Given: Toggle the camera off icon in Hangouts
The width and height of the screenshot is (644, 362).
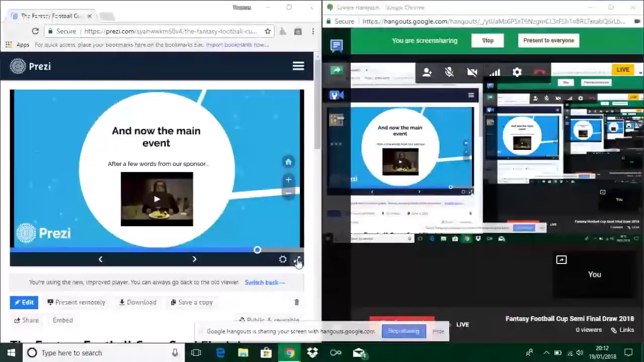Looking at the screenshot, I should click(472, 72).
